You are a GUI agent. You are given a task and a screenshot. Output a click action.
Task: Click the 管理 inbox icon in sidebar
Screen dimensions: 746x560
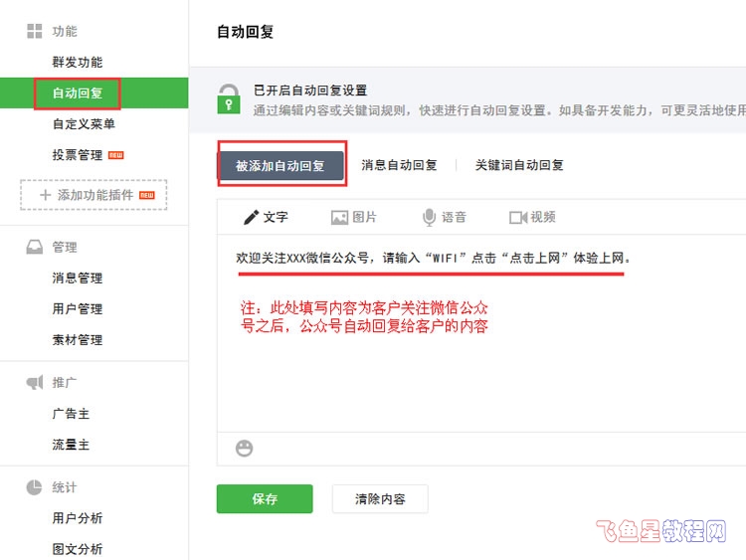(34, 247)
